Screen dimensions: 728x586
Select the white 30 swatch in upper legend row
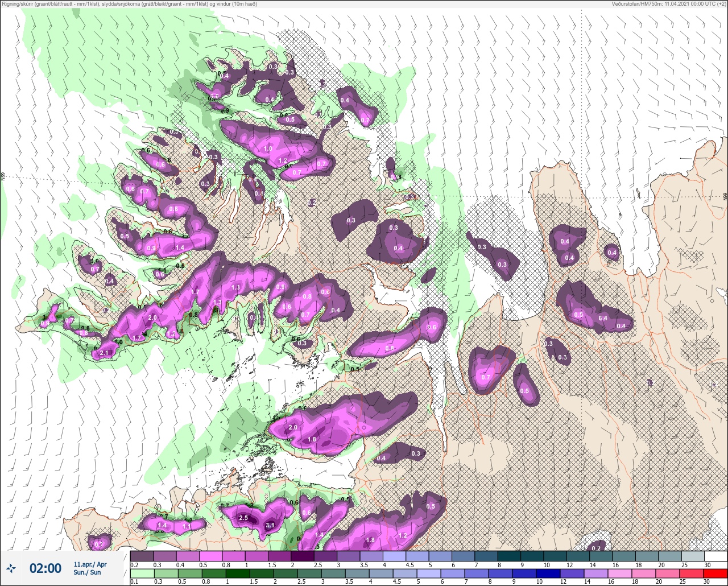point(715,556)
